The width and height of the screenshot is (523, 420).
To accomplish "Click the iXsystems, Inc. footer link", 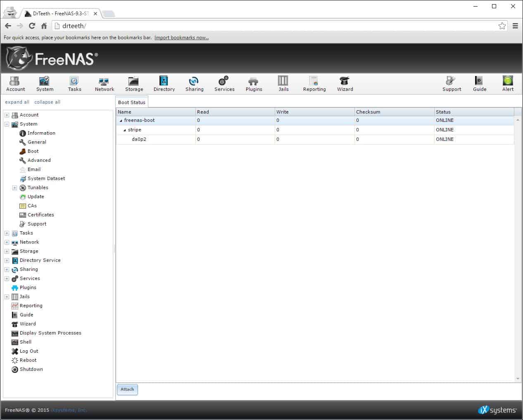I will pos(69,410).
